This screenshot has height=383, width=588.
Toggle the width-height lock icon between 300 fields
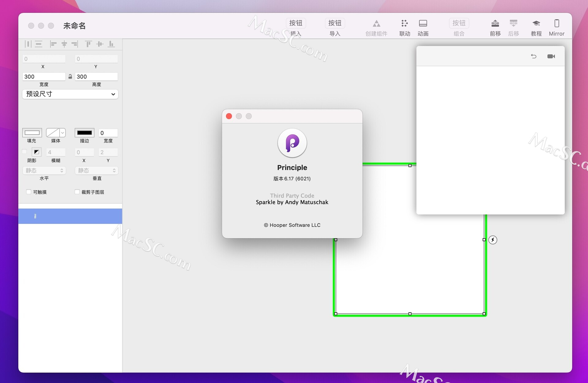(x=70, y=77)
